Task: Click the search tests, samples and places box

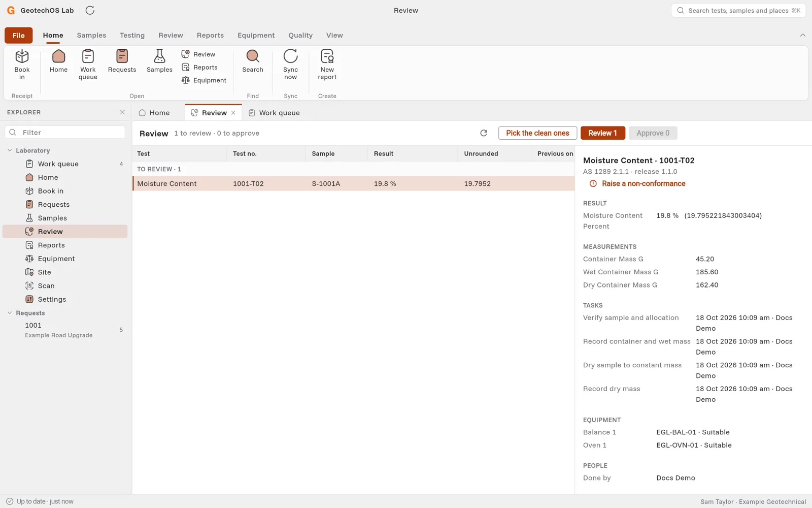Action: 738,10
